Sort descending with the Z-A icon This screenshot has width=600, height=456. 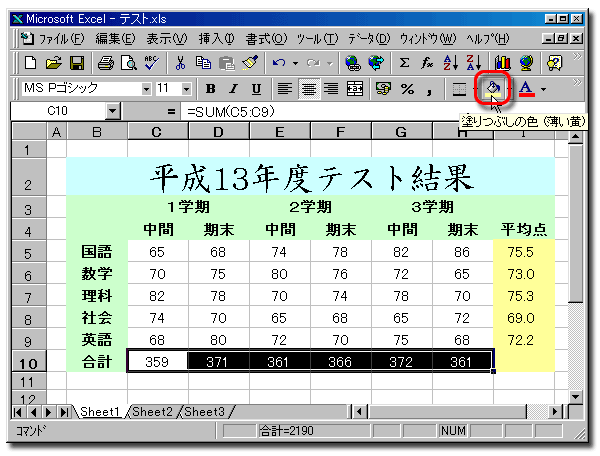click(x=473, y=62)
